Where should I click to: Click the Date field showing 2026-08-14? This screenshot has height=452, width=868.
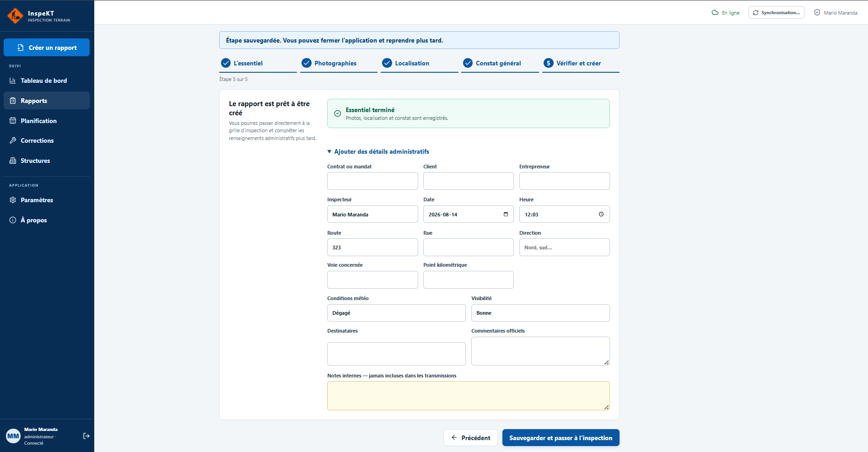[469, 214]
